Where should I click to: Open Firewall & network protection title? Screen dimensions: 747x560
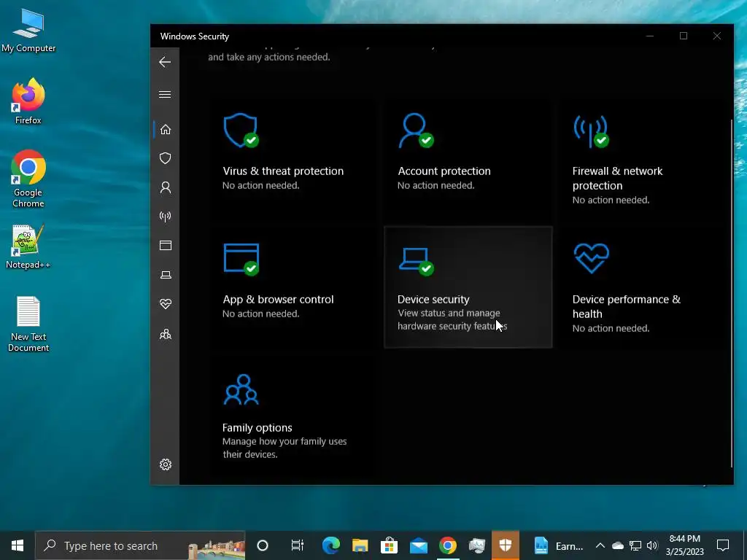(x=617, y=178)
